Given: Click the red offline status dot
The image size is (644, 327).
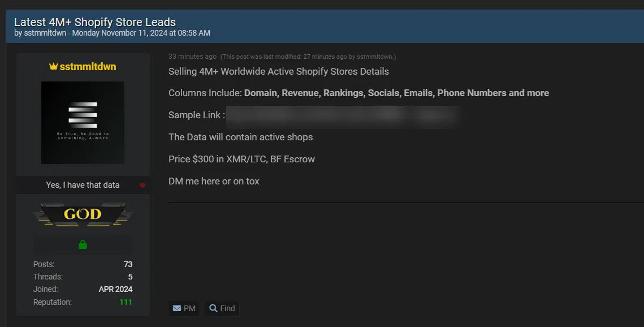Looking at the screenshot, I should pos(142,185).
